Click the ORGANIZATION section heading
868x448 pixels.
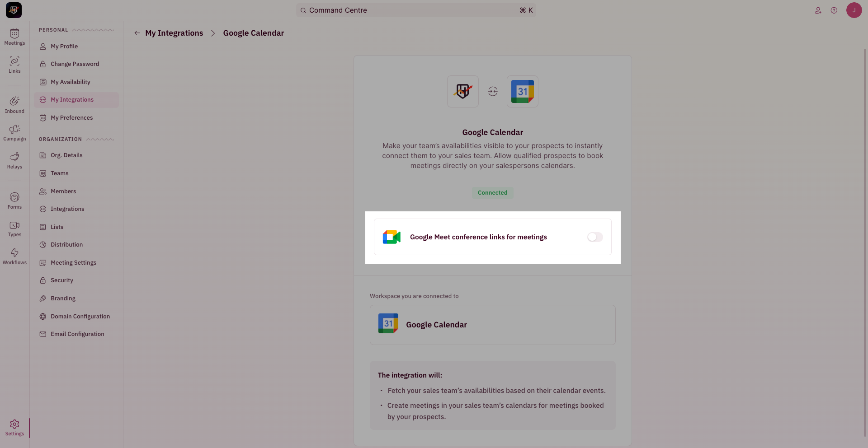point(60,139)
